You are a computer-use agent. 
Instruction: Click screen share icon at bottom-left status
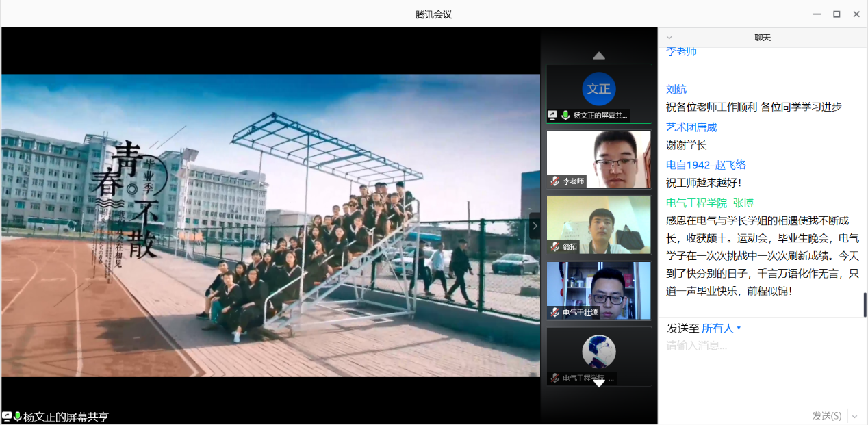pyautogui.click(x=7, y=416)
